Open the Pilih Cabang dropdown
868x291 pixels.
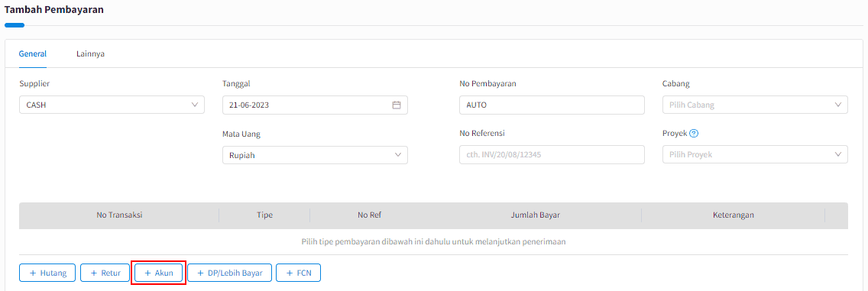tap(755, 105)
